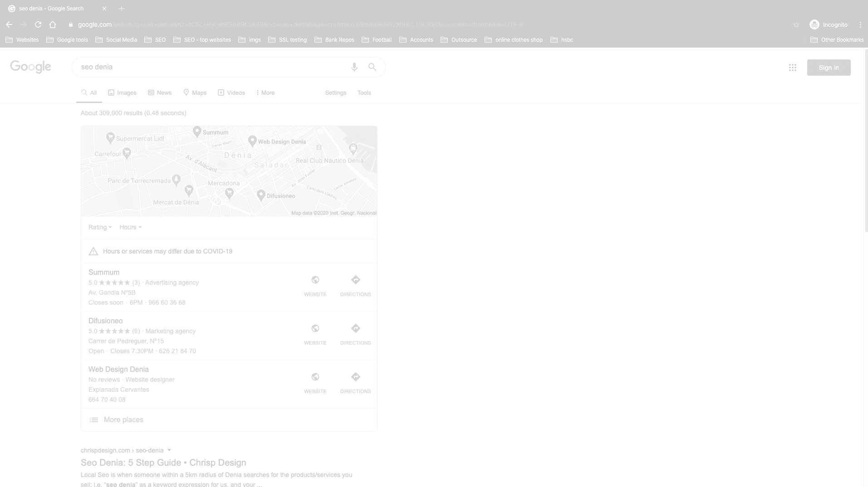Open the Bank Repos bookmark folder
The width and height of the screenshot is (868, 487).
334,40
